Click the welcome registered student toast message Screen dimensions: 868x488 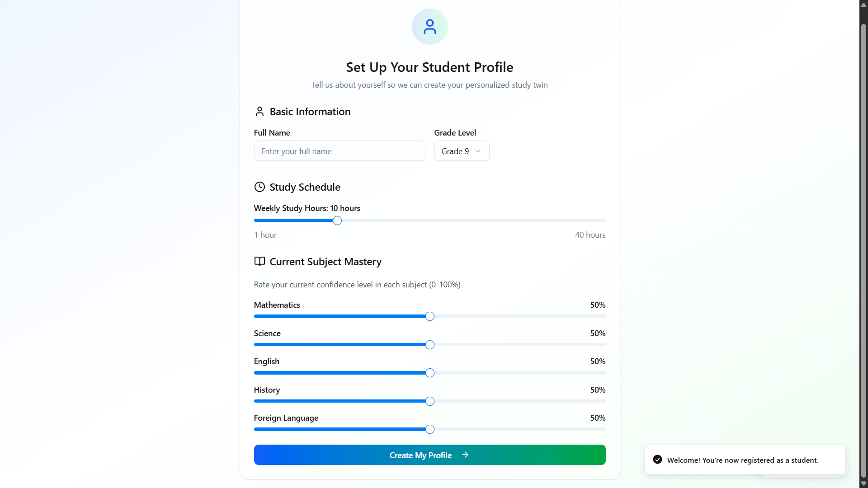click(742, 460)
